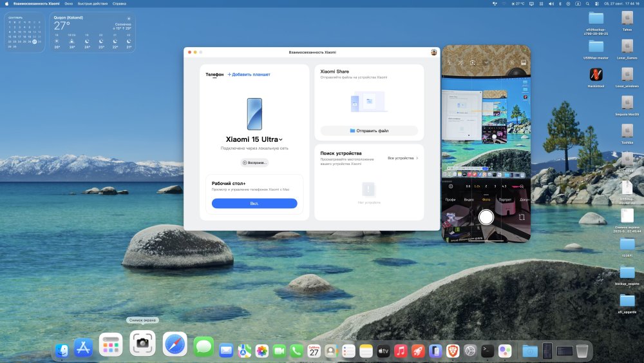Open Spotlight search in menu bar
The width and height of the screenshot is (644, 363).
tap(588, 4)
